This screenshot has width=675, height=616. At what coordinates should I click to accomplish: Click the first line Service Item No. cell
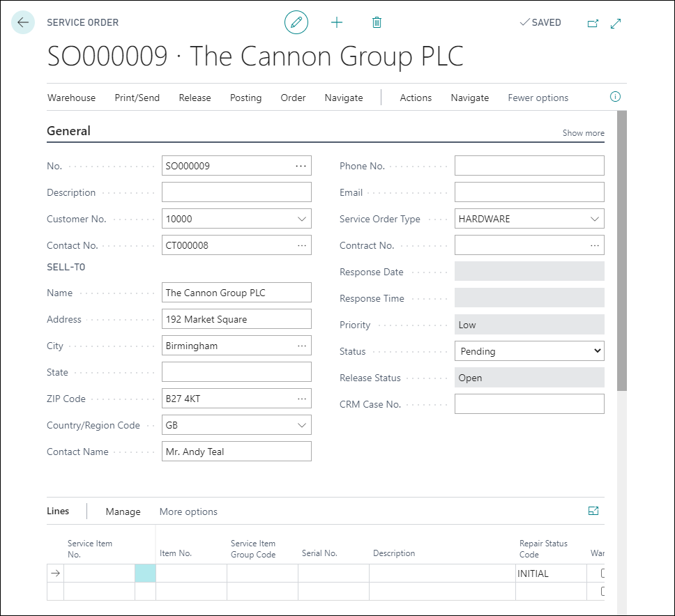pyautogui.click(x=100, y=573)
